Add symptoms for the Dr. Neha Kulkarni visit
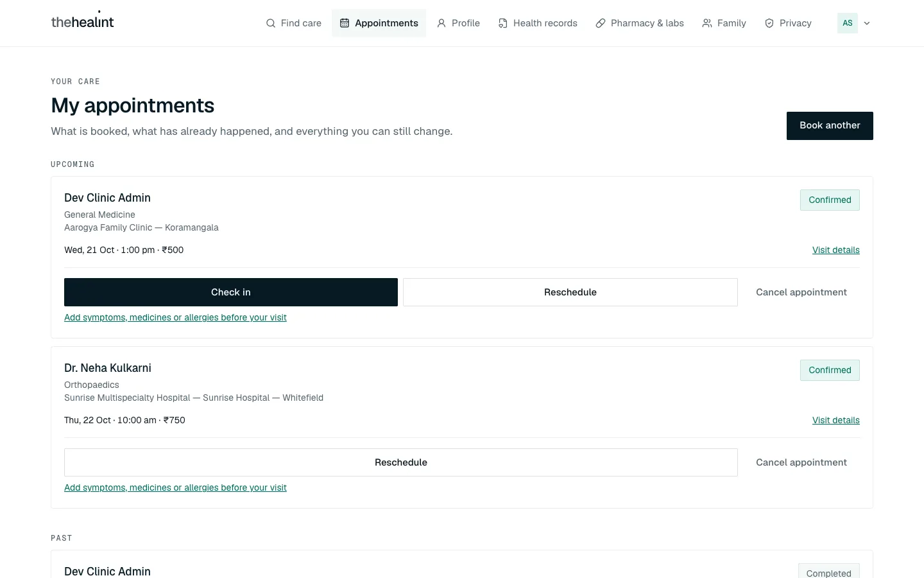The width and height of the screenshot is (924, 578). coord(175,488)
